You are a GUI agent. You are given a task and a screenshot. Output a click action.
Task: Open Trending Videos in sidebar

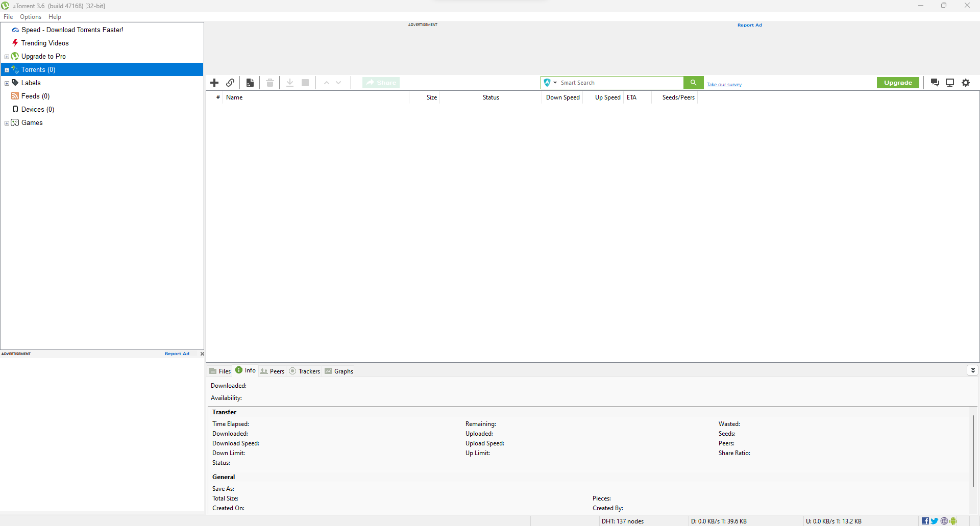tap(45, 43)
